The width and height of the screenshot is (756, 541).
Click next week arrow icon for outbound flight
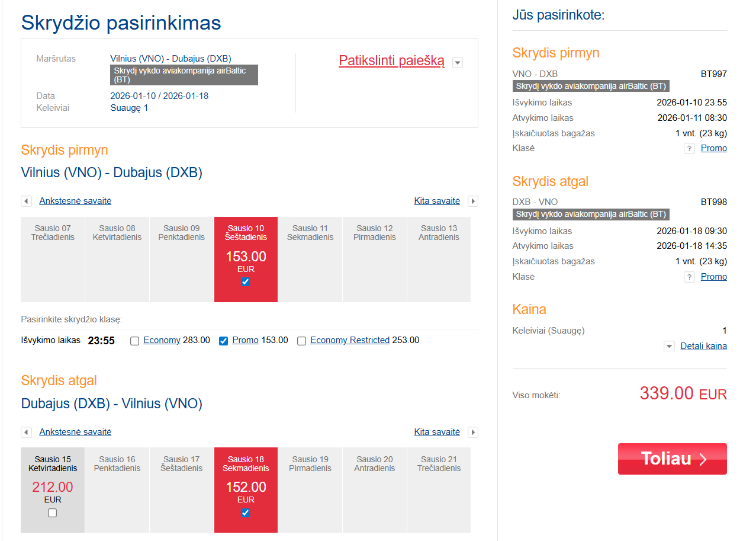tap(472, 201)
